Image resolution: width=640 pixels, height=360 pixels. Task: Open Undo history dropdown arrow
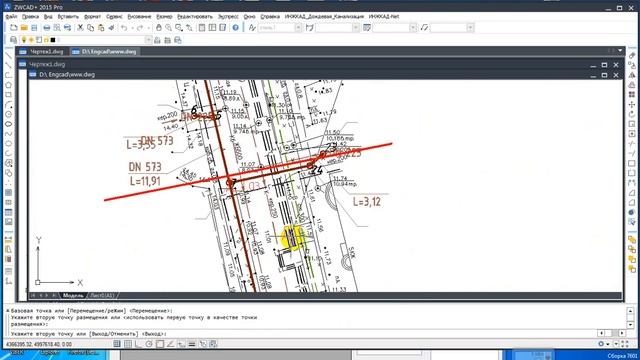pos(132,28)
